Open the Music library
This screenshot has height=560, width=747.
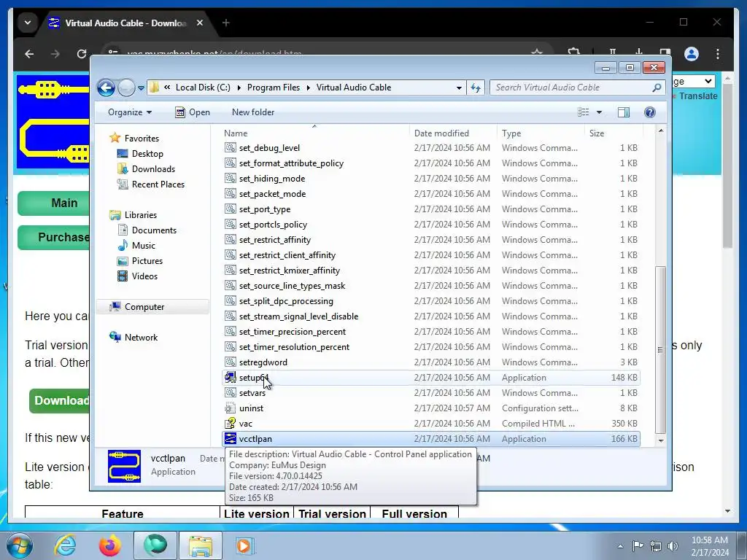tap(144, 246)
